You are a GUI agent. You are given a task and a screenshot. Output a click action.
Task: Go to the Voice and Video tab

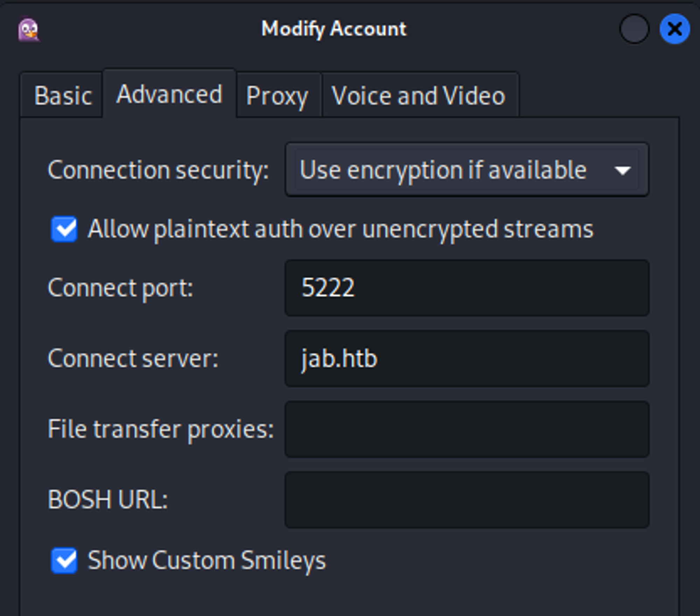[418, 96]
